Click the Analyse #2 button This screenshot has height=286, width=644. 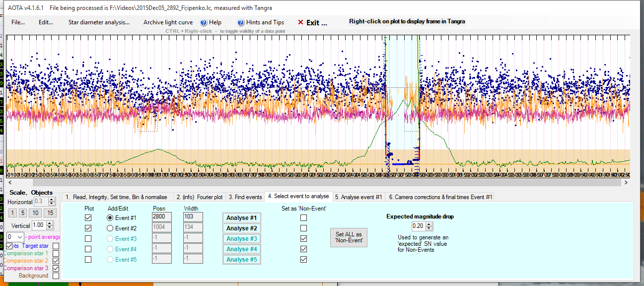point(242,228)
